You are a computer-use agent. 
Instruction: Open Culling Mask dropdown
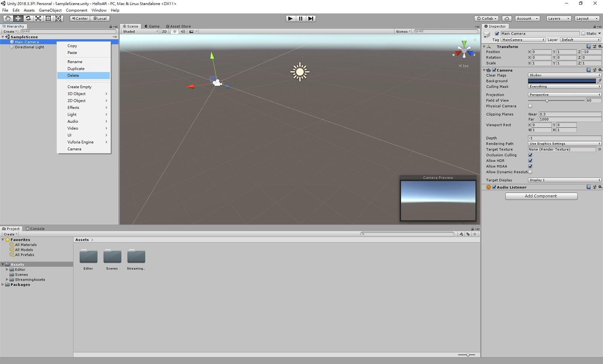click(565, 87)
